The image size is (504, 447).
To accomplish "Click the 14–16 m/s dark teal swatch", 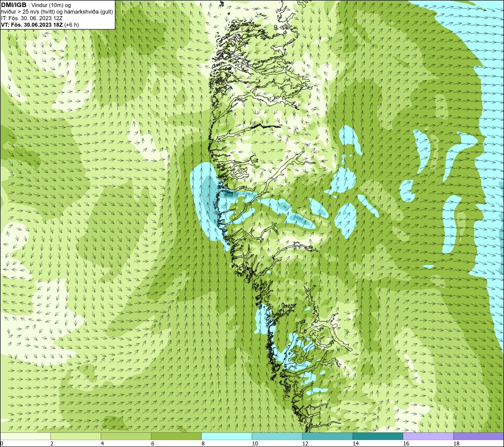I will (x=377, y=436).
